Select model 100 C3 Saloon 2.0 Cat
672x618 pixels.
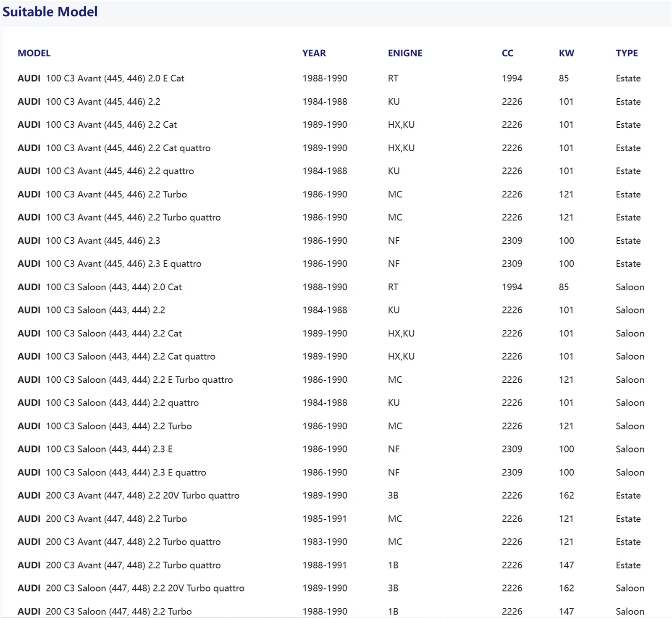100,287
